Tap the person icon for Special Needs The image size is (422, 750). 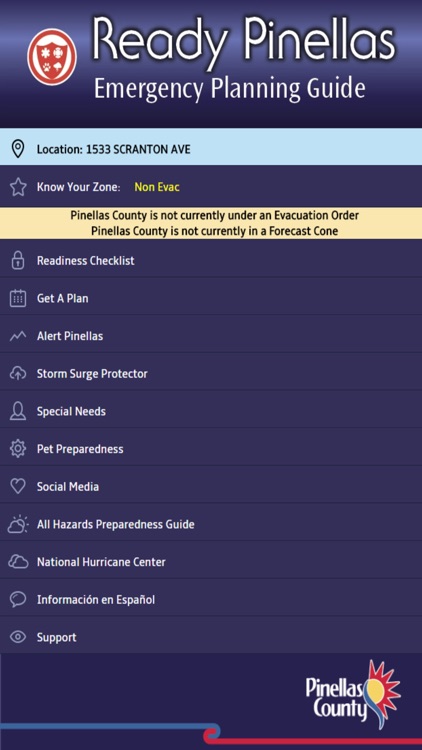[18, 411]
